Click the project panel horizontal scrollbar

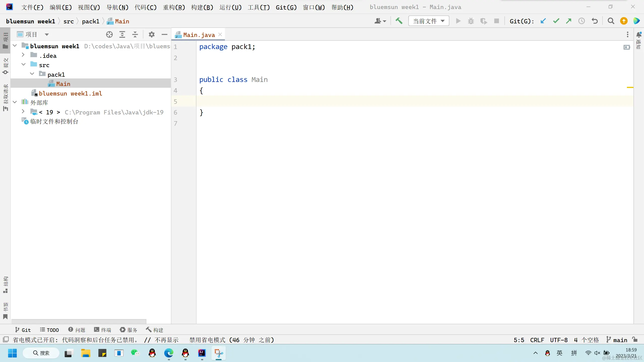(x=78, y=321)
